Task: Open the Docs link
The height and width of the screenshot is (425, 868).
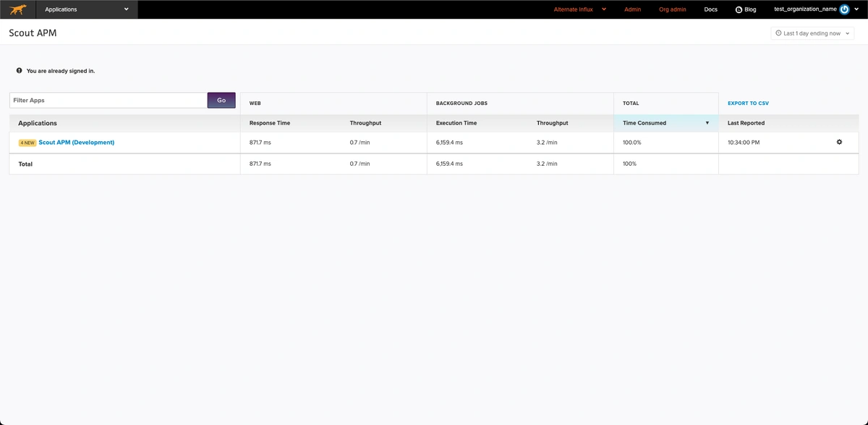Action: [710, 9]
